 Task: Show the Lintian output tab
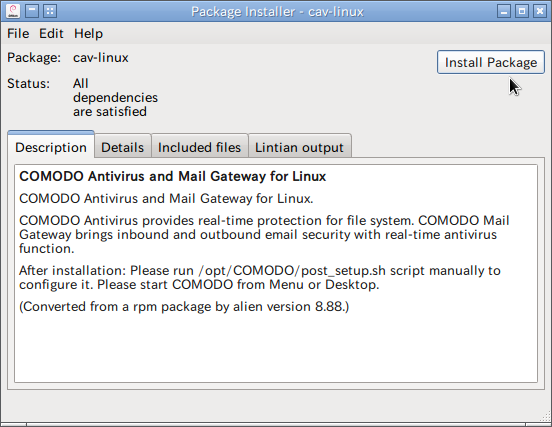pos(299,147)
